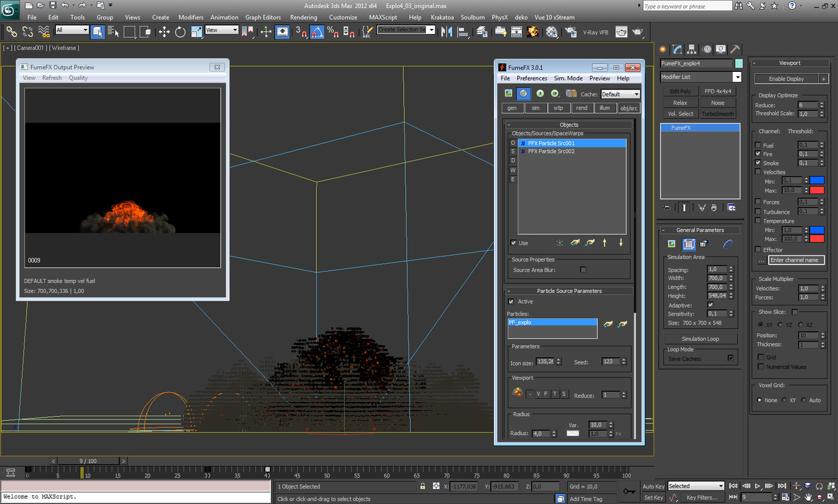Disable the Smoke channel checkbox
Screen dimensions: 838x504
[757, 163]
